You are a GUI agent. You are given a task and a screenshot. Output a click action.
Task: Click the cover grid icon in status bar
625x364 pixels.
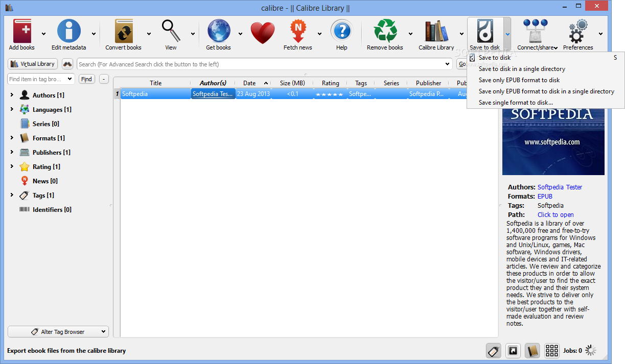point(552,351)
